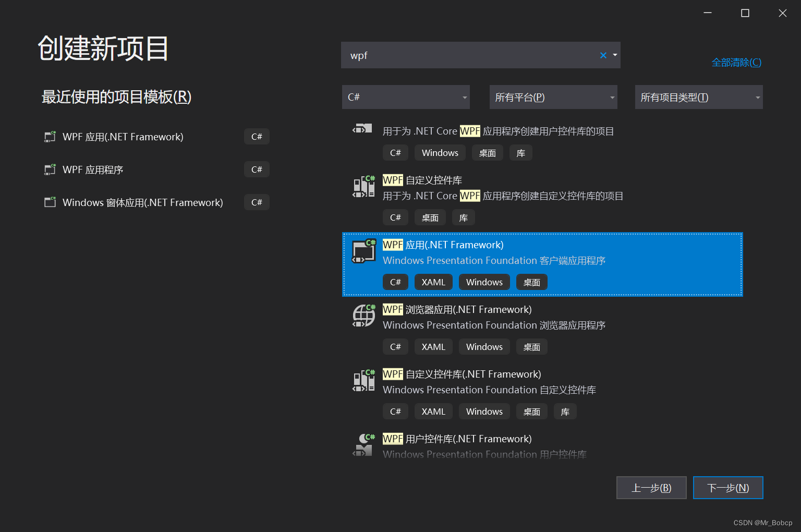Click the Windows Presentation Foundation 浏览器应用程序 description
The image size is (801, 532).
(x=494, y=325)
